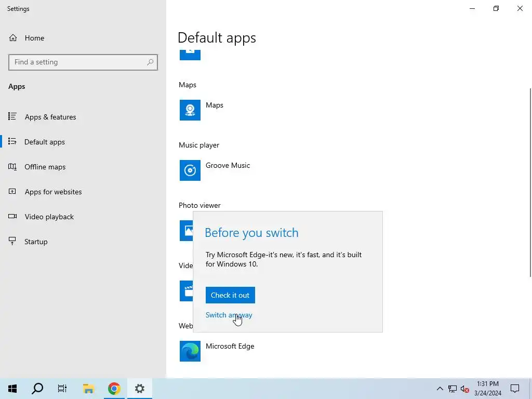Open the Action Center notifications icon

(515, 389)
